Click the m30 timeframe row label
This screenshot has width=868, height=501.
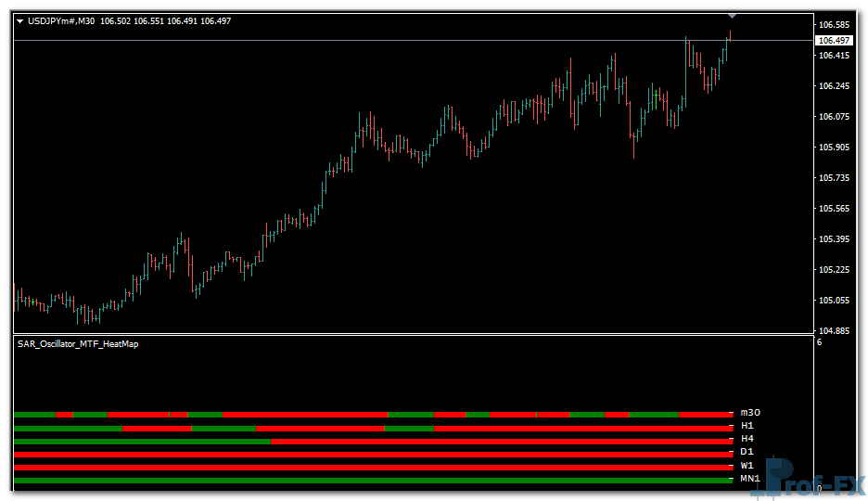pos(749,413)
